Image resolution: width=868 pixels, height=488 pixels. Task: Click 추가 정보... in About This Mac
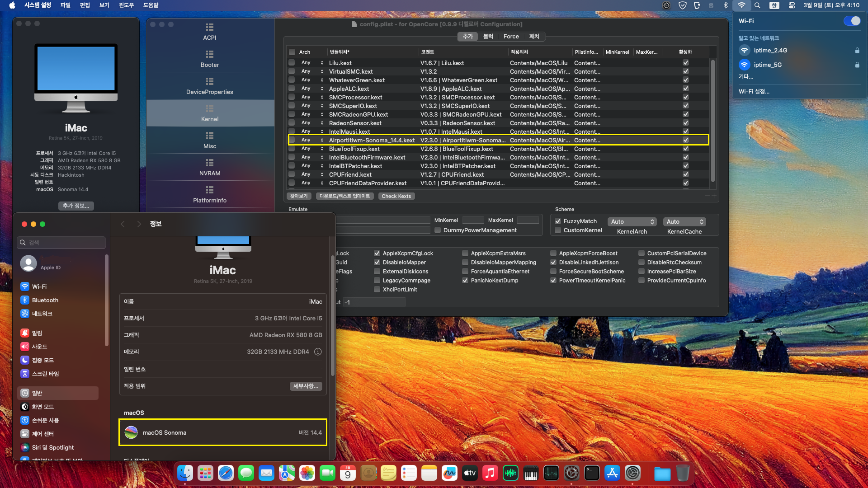[76, 206]
